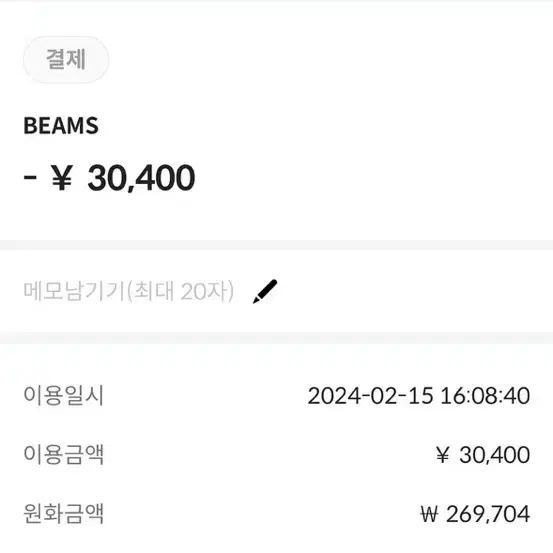Screen dimensions: 553x553
Task: Tap the (최대 20자) placeholder hint text
Action: pyautogui.click(x=180, y=291)
